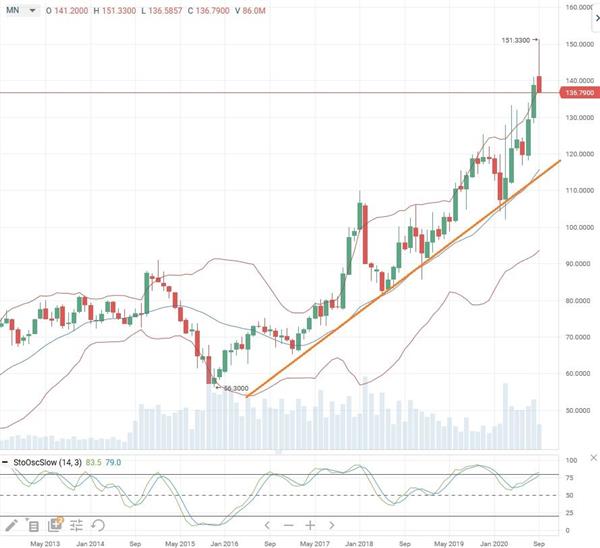600x548 pixels.
Task: Click the close value C 136.7900
Action: click(x=209, y=11)
